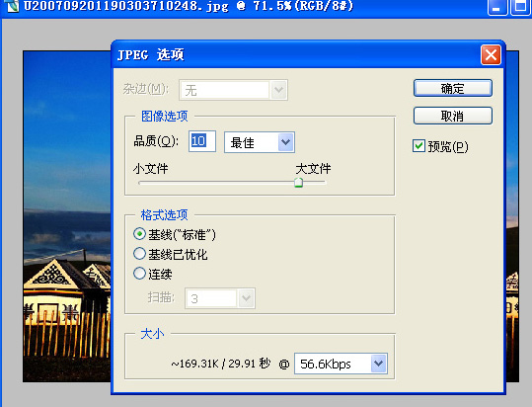Image resolution: width=532 pixels, height=407 pixels.
Task: Click the slider track near 小文件
Action: coord(153,183)
